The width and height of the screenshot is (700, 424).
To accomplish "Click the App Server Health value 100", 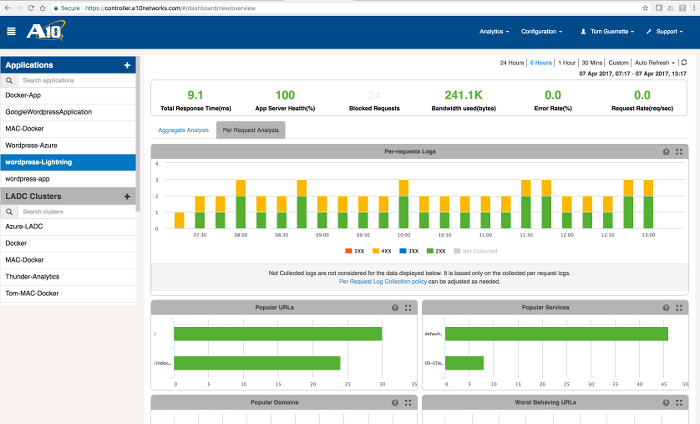I will pos(285,96).
